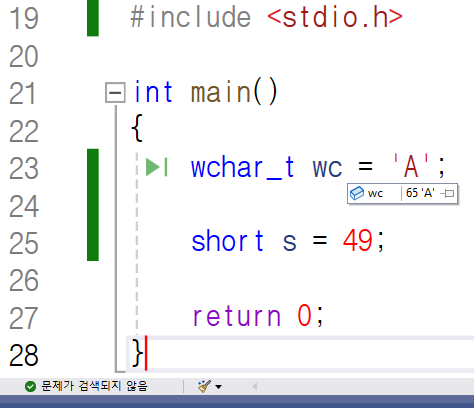Click the return keyword
474x408 pixels.
(x=237, y=316)
